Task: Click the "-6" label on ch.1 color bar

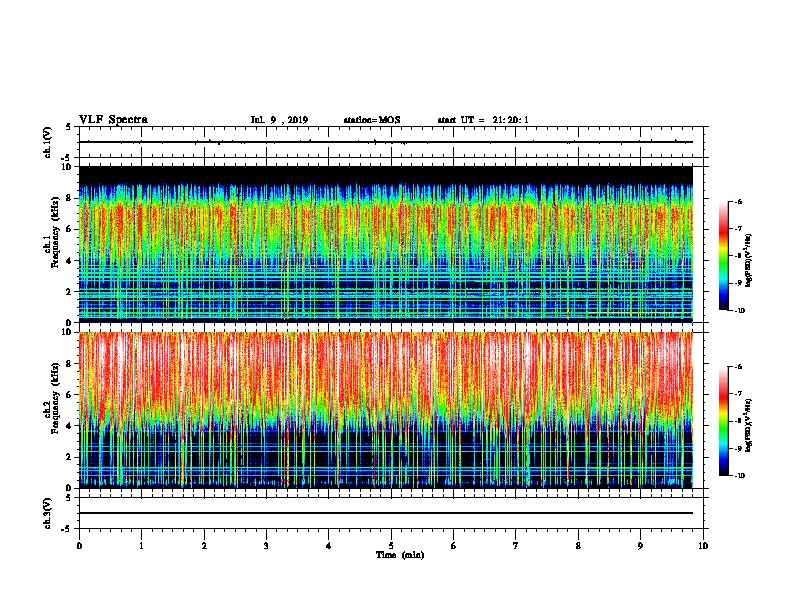Action: point(738,202)
